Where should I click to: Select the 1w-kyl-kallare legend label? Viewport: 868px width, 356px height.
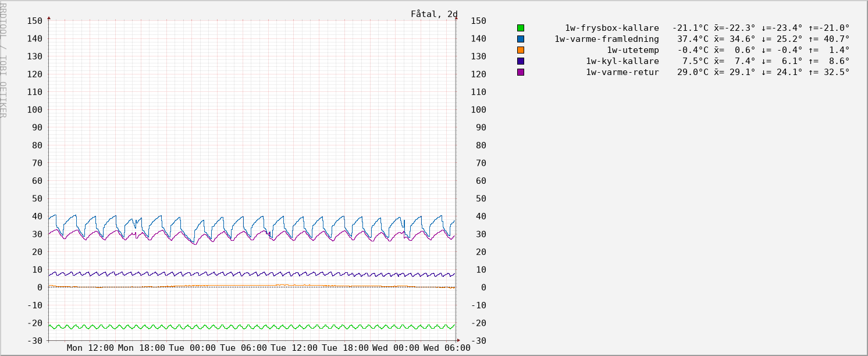(622, 61)
